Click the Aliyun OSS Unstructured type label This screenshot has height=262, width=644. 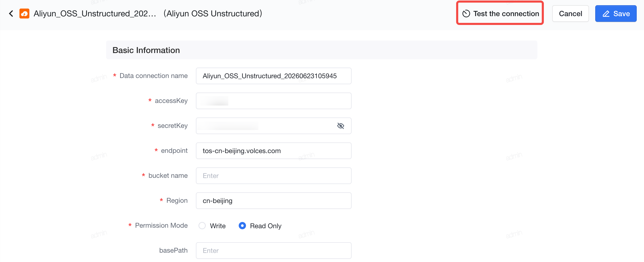click(213, 14)
